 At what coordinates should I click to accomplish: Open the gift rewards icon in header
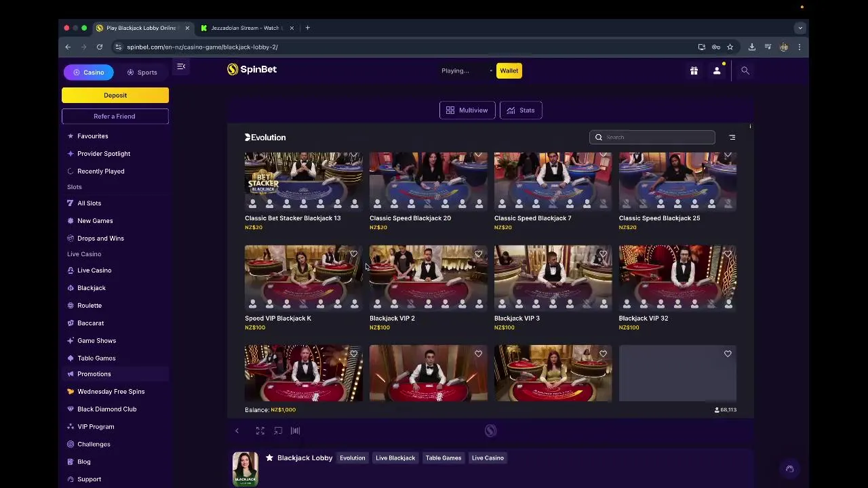694,70
